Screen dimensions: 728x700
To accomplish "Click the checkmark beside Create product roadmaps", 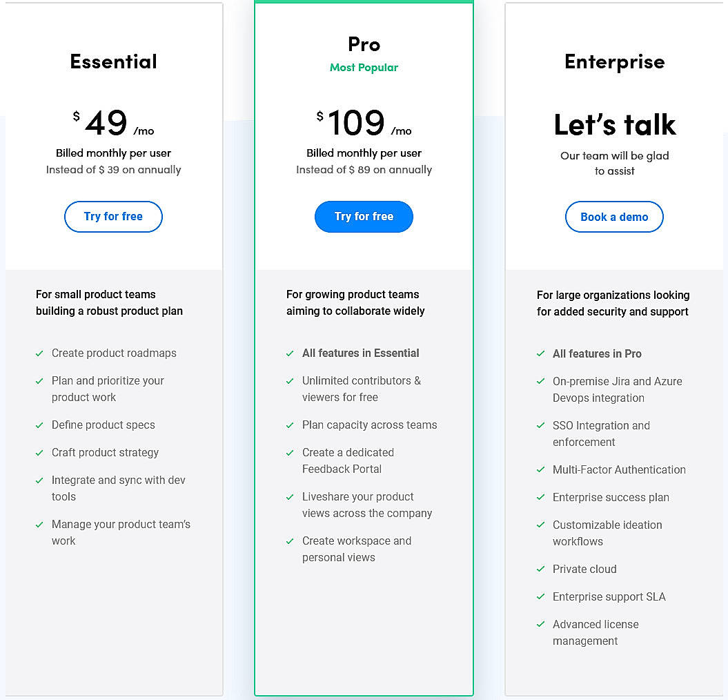I will (40, 353).
